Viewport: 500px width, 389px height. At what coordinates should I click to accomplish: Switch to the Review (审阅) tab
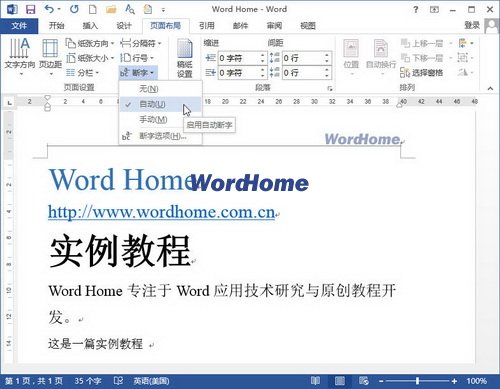tap(274, 26)
